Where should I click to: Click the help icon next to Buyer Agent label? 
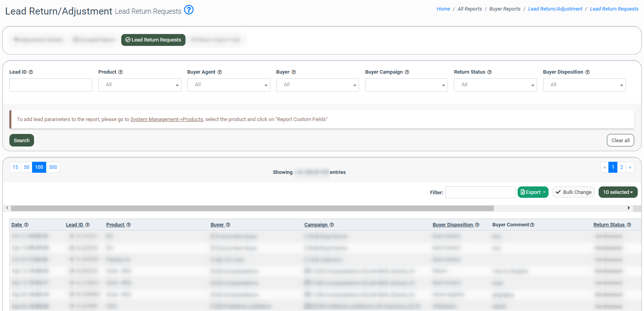pos(219,72)
